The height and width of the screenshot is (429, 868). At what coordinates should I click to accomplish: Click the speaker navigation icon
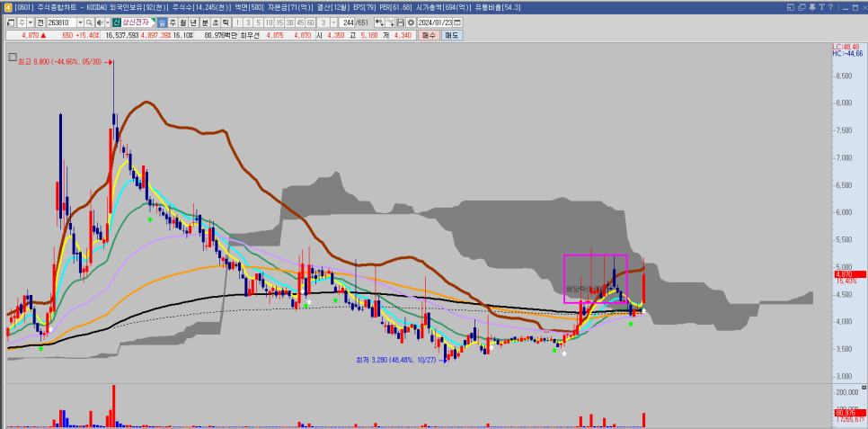click(100, 22)
